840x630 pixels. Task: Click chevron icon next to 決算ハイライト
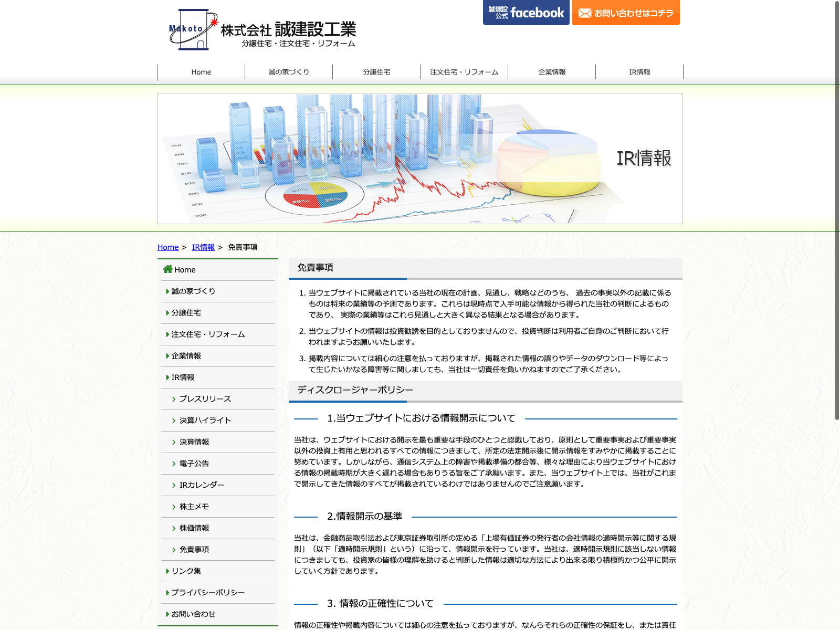pyautogui.click(x=174, y=421)
